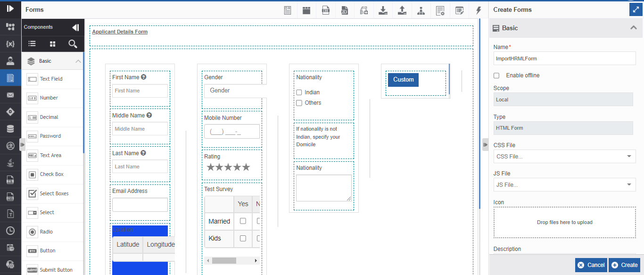Open the CSS file toolbar icon
The image size is (644, 275).
(x=325, y=10)
